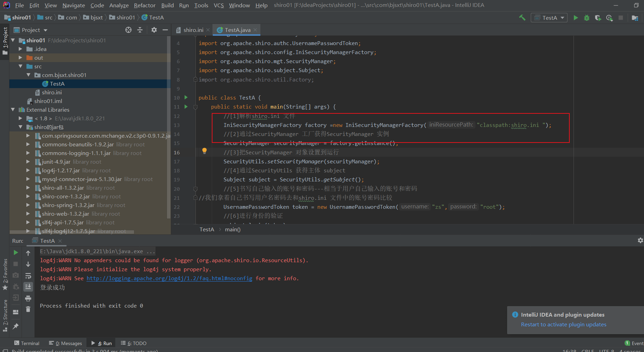Screen dimensions: 644x352
Task: Open Project Structure icon in top toolbar
Action: 635,18
